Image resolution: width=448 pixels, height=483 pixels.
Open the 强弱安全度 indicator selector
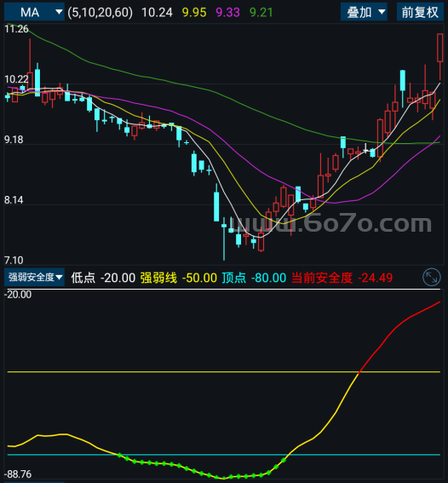click(x=34, y=277)
